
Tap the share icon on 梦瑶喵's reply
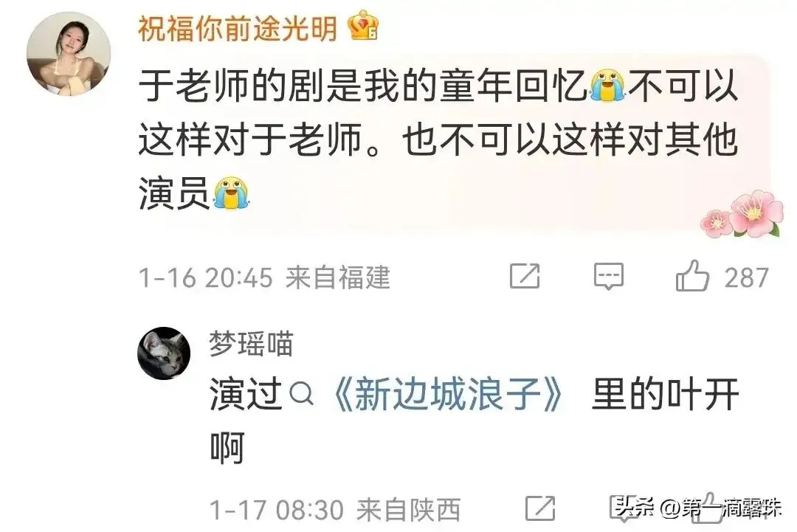coord(539,508)
